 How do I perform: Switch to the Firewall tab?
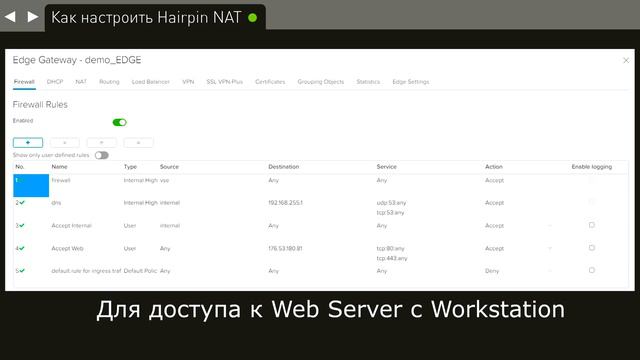24,82
